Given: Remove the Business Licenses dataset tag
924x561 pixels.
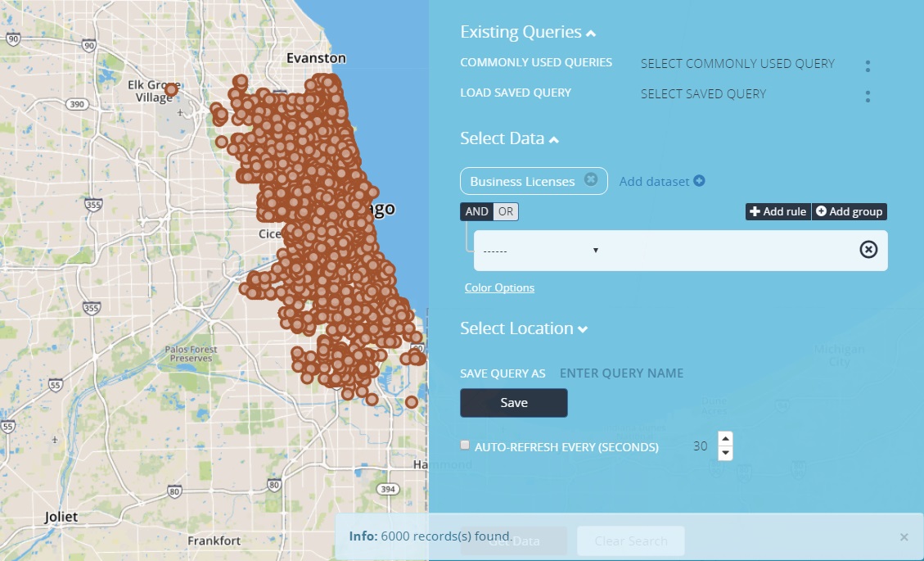Looking at the screenshot, I should (591, 180).
